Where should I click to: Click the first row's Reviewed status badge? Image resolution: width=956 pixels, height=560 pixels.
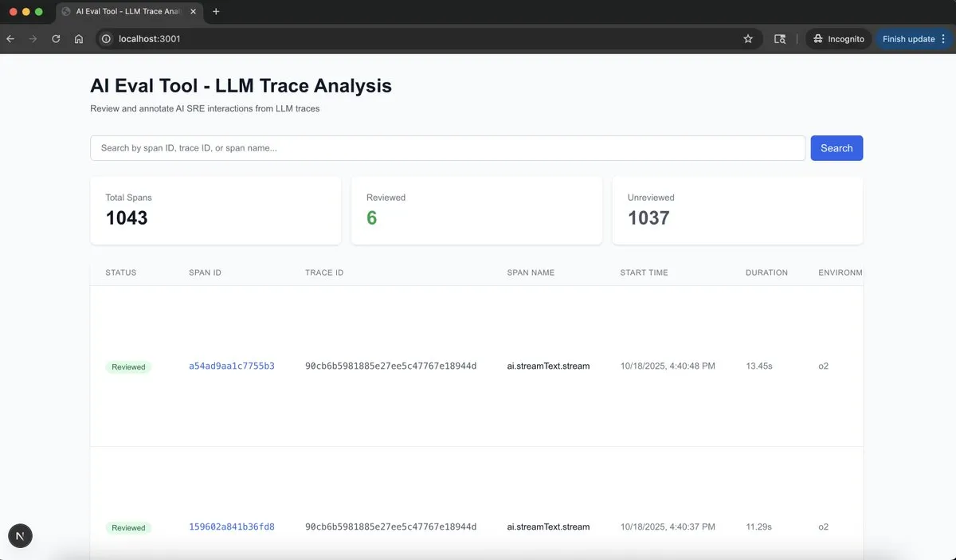pyautogui.click(x=128, y=366)
